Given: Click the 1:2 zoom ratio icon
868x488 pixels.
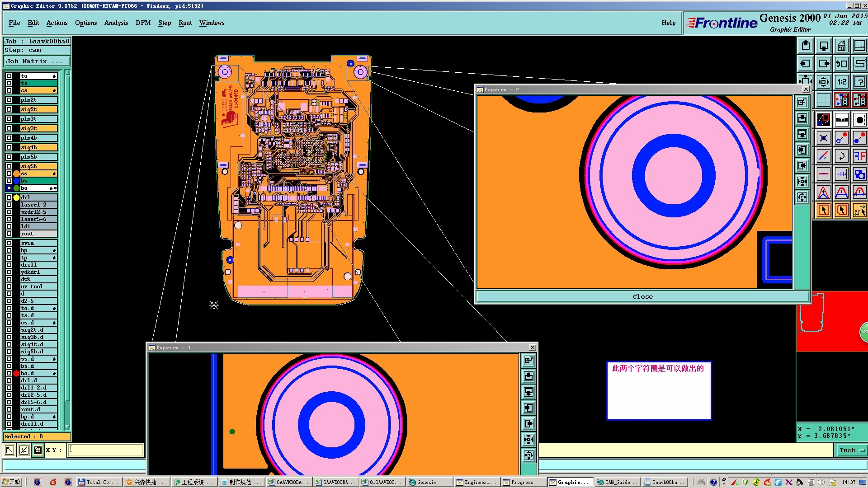Looking at the screenshot, I should (841, 82).
